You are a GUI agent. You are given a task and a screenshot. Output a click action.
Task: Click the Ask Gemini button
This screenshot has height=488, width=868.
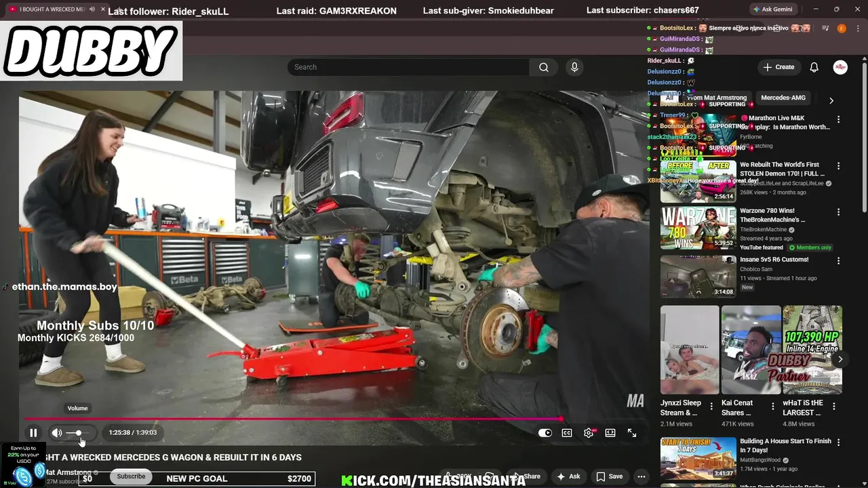[x=772, y=9]
